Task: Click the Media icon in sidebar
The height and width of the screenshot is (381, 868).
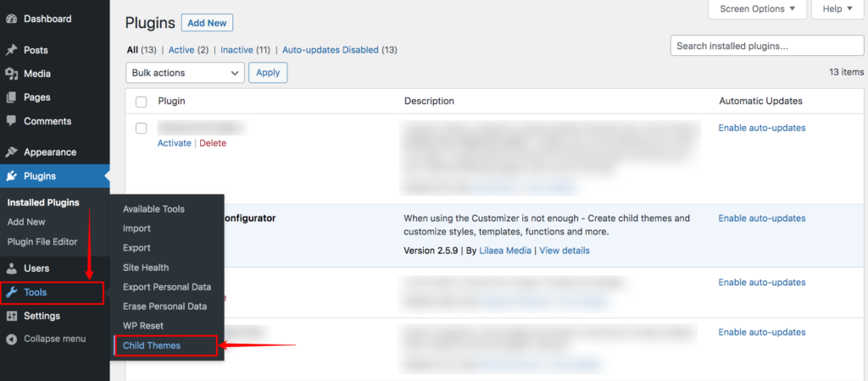Action: [12, 74]
